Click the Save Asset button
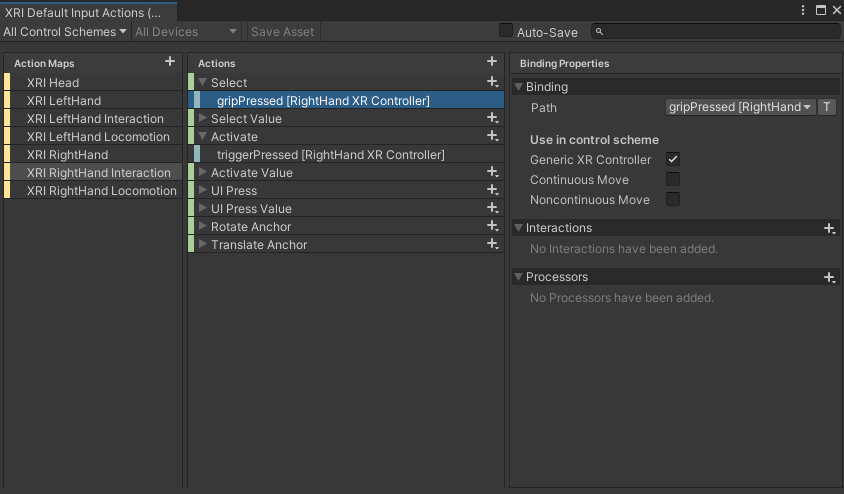This screenshot has height=494, width=844. (283, 32)
